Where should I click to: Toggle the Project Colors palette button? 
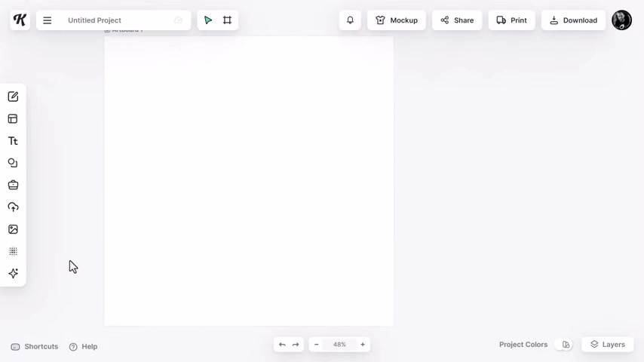click(x=566, y=345)
